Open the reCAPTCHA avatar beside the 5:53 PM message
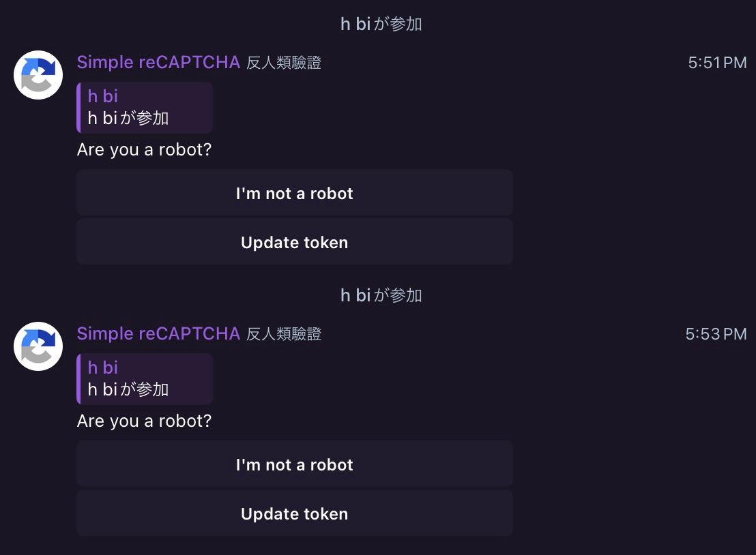The width and height of the screenshot is (756, 555). click(x=38, y=346)
